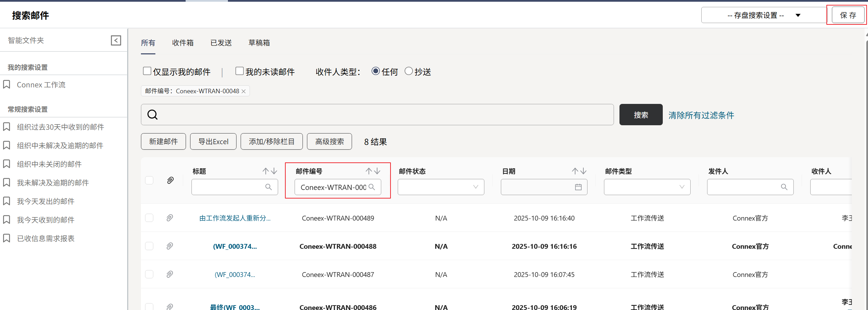Enable 仅显示我的邮件 checkbox

(x=147, y=71)
